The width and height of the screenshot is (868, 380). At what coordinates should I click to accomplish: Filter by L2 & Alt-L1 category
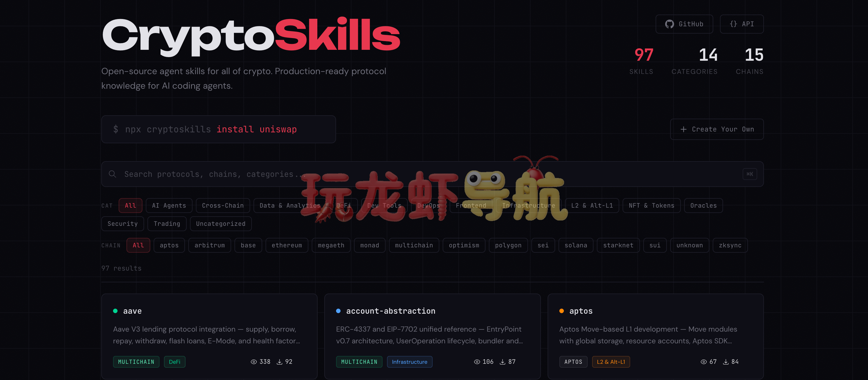[x=592, y=205]
